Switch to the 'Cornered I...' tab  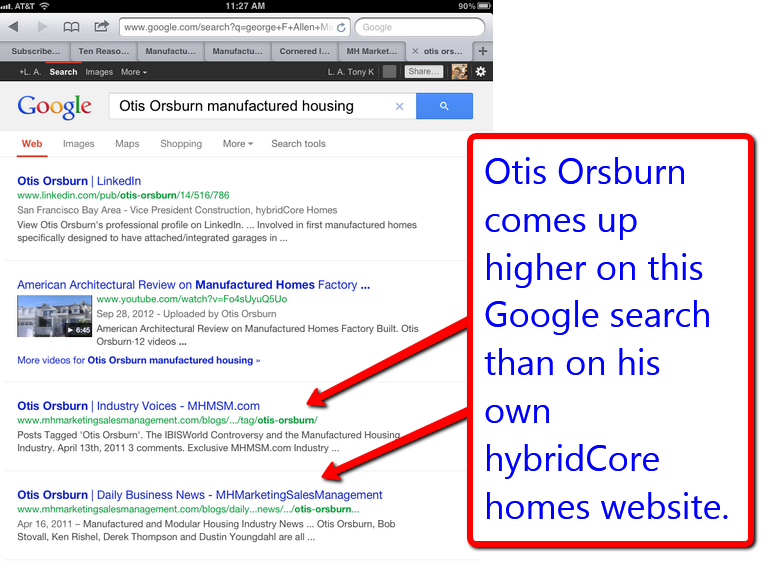[304, 51]
